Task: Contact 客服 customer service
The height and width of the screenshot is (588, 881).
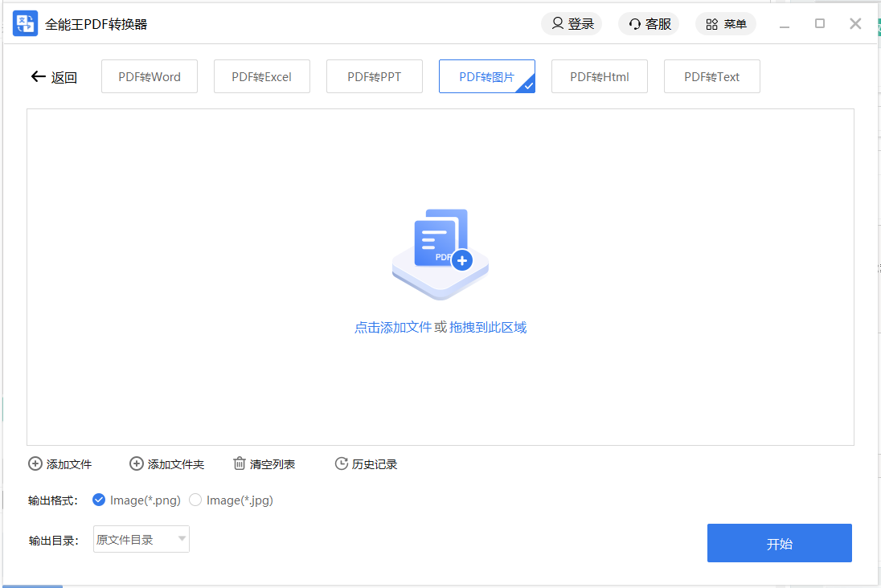Action: pyautogui.click(x=648, y=24)
